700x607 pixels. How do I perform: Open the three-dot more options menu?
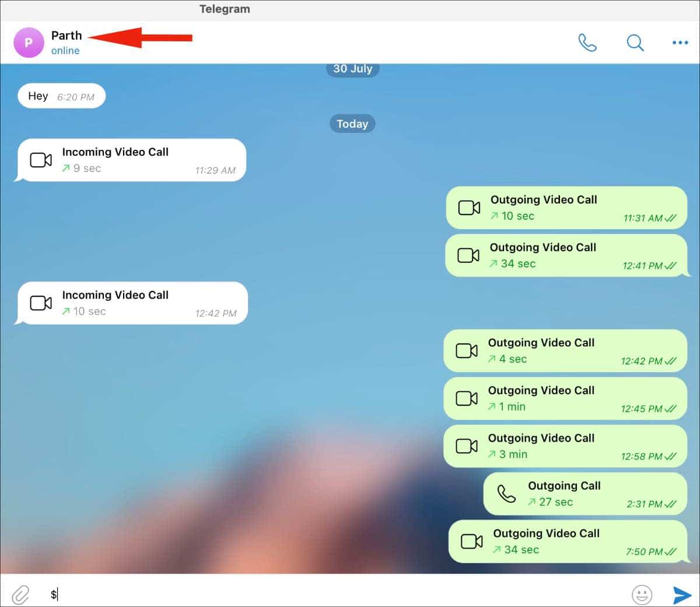tap(680, 43)
